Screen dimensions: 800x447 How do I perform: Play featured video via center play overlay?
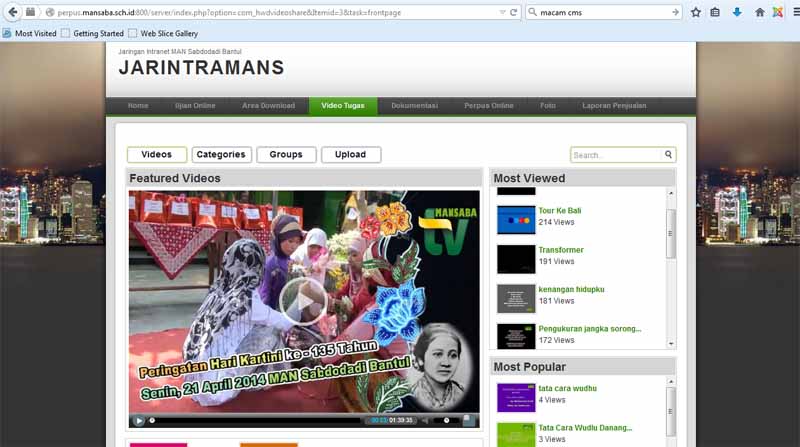304,302
